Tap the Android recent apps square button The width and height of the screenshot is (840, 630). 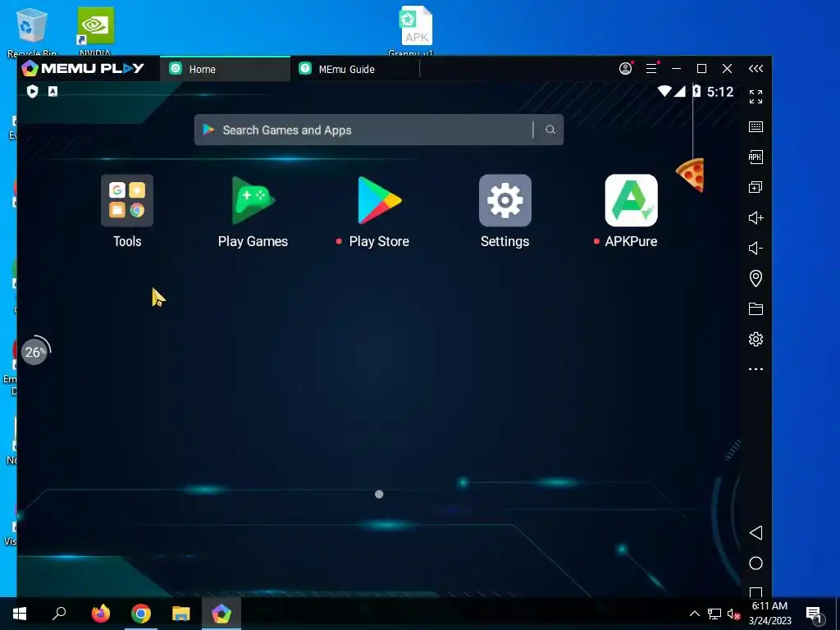pos(756,592)
